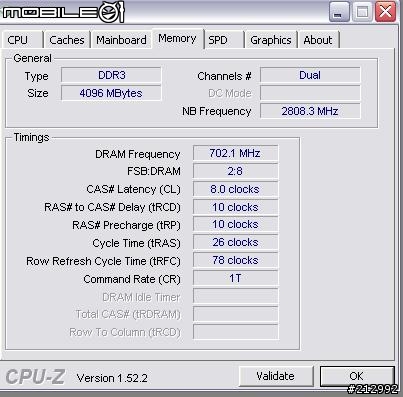
Task: Click the 'Total CAS# (tRDRAM)' label
Action: click(128, 314)
